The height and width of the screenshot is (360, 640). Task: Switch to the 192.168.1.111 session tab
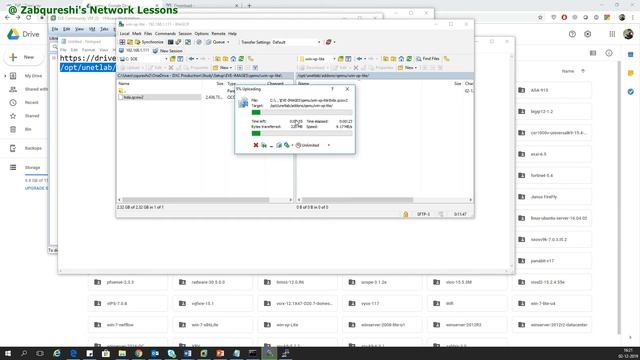click(x=134, y=51)
